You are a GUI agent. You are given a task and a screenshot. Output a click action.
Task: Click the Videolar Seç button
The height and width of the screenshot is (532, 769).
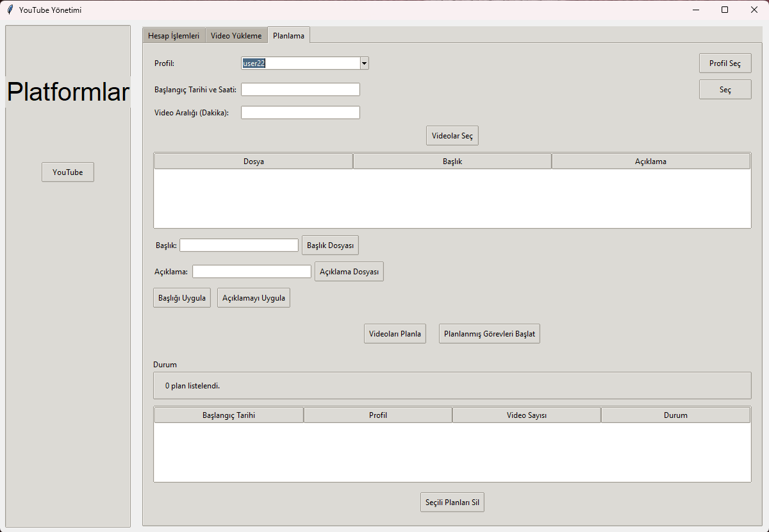(x=452, y=136)
